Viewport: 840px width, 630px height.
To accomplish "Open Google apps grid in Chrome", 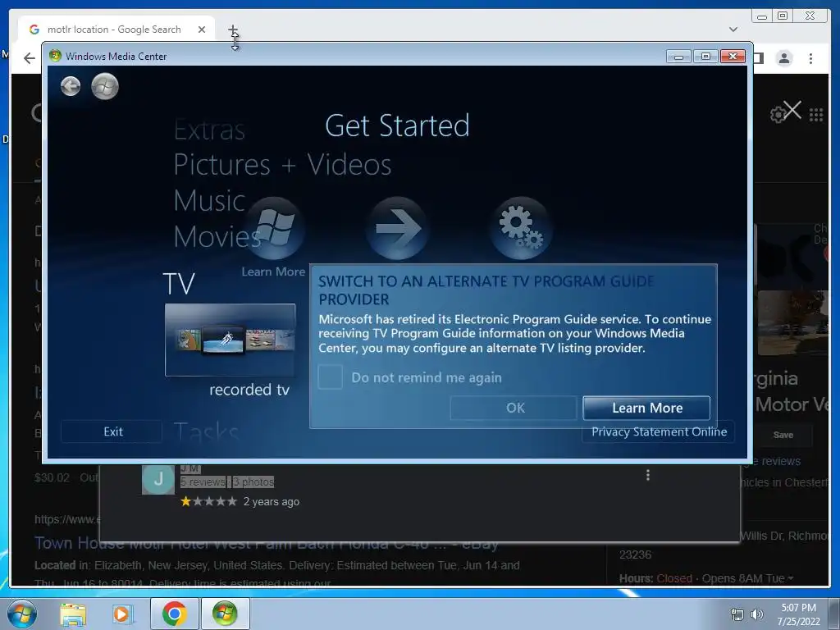I will (x=816, y=115).
